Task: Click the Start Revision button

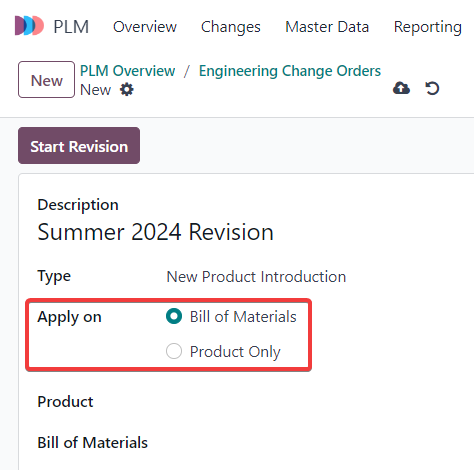Action: (79, 146)
